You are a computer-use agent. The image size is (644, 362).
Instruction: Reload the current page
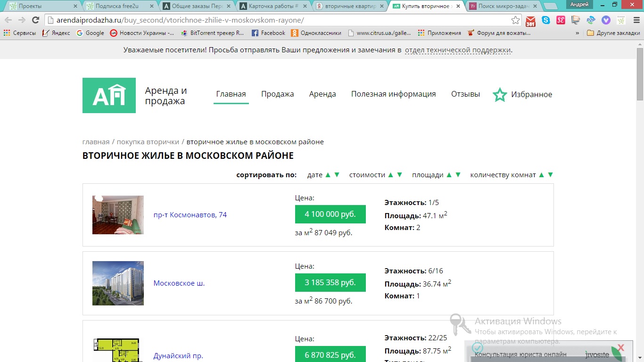(35, 20)
